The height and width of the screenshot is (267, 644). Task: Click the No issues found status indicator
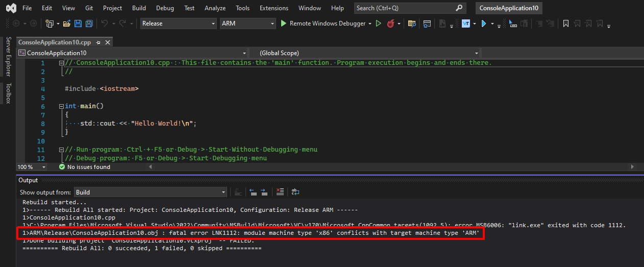pos(85,167)
